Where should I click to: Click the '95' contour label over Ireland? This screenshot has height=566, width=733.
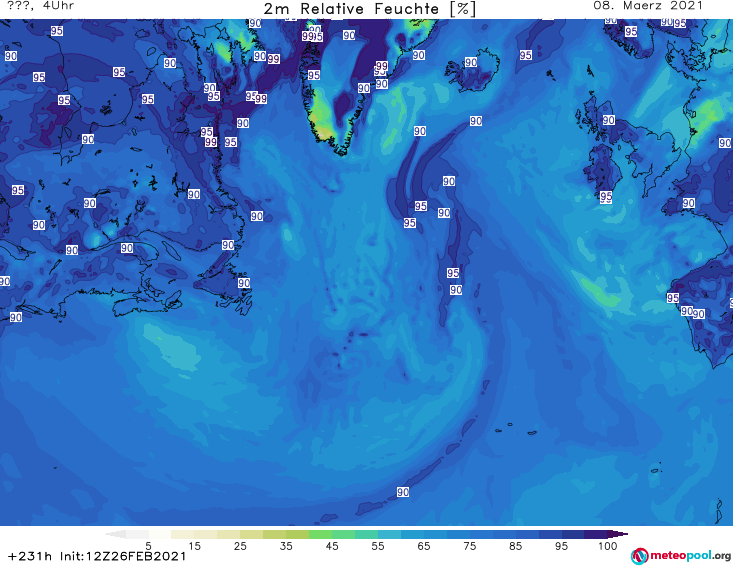[x=606, y=197]
